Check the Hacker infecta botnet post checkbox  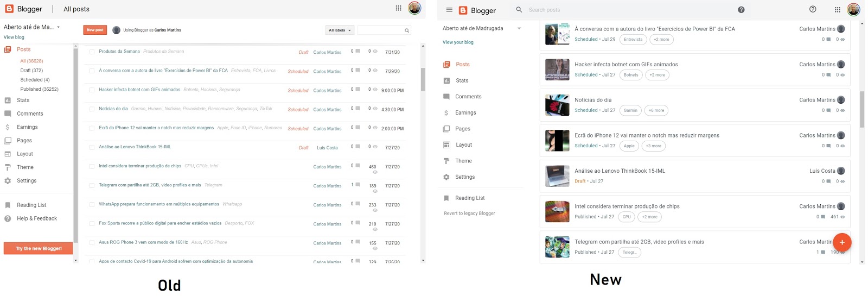point(92,90)
